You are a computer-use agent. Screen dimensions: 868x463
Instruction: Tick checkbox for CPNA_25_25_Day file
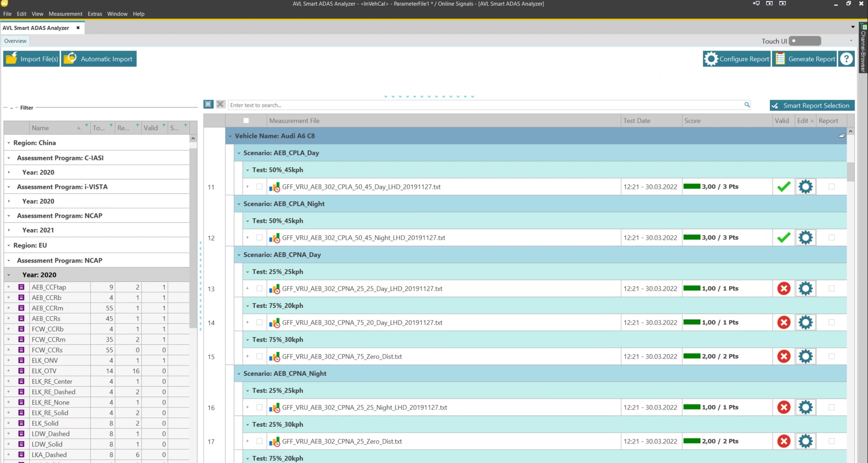click(x=259, y=289)
